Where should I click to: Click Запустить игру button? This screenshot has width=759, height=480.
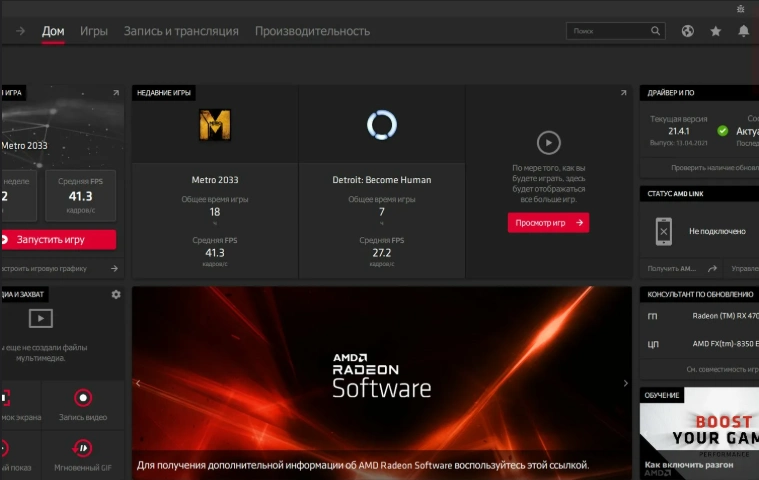point(59,240)
